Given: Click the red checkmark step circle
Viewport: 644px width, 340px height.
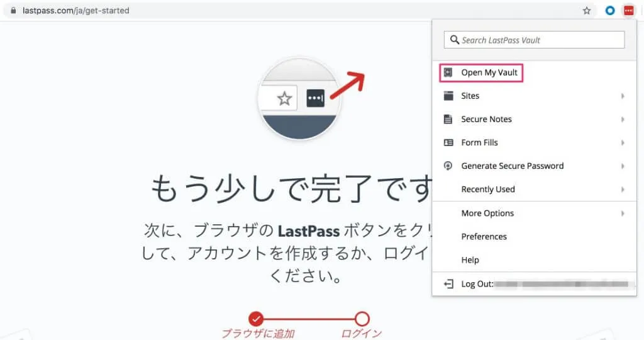Looking at the screenshot, I should tap(255, 319).
